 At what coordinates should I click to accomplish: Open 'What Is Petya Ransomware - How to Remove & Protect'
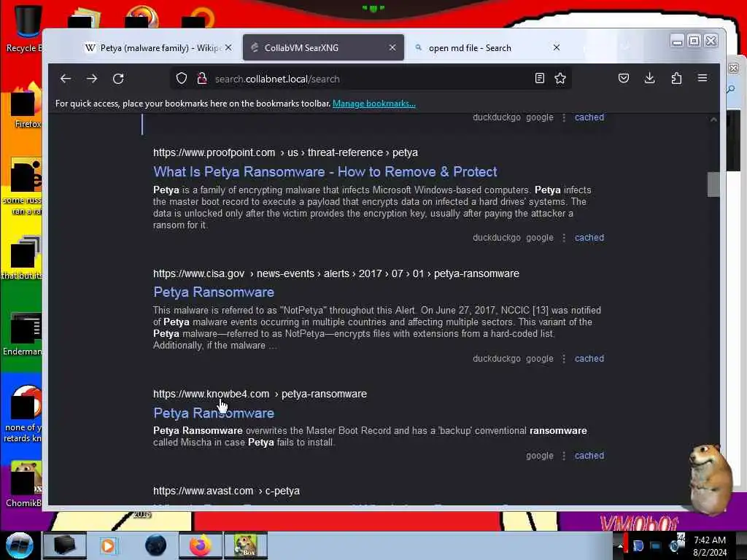point(325,171)
